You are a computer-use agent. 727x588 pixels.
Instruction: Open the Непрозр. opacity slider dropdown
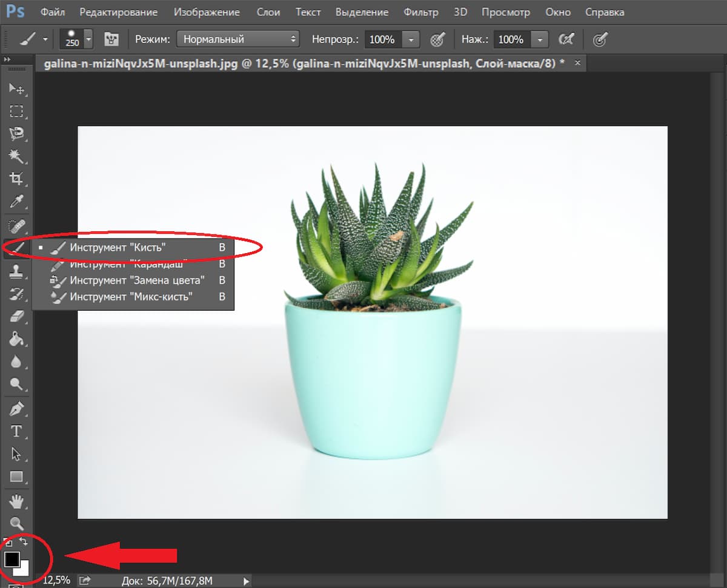(x=411, y=39)
